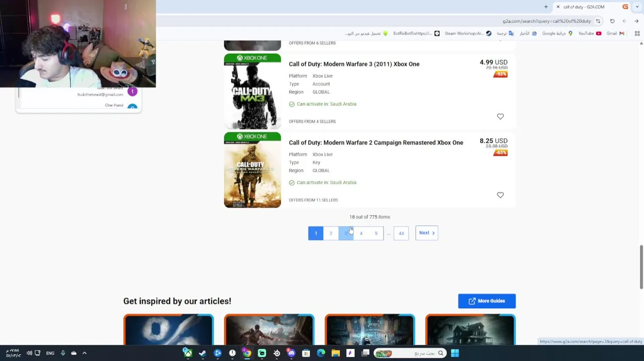
Task: Go to page 4 of results
Action: (361, 233)
